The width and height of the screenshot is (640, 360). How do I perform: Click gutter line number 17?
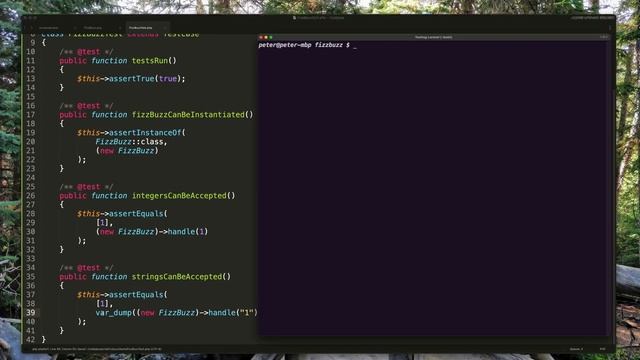tap(31, 115)
